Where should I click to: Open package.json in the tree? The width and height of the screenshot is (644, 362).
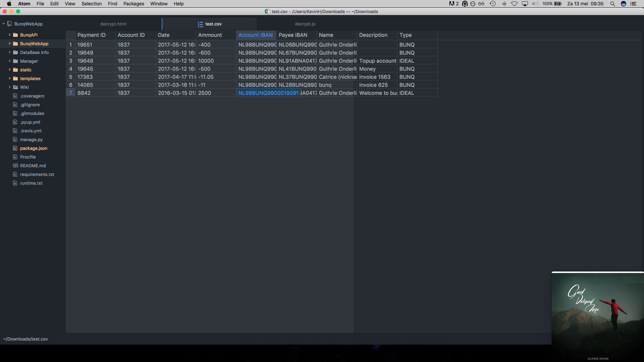click(34, 148)
